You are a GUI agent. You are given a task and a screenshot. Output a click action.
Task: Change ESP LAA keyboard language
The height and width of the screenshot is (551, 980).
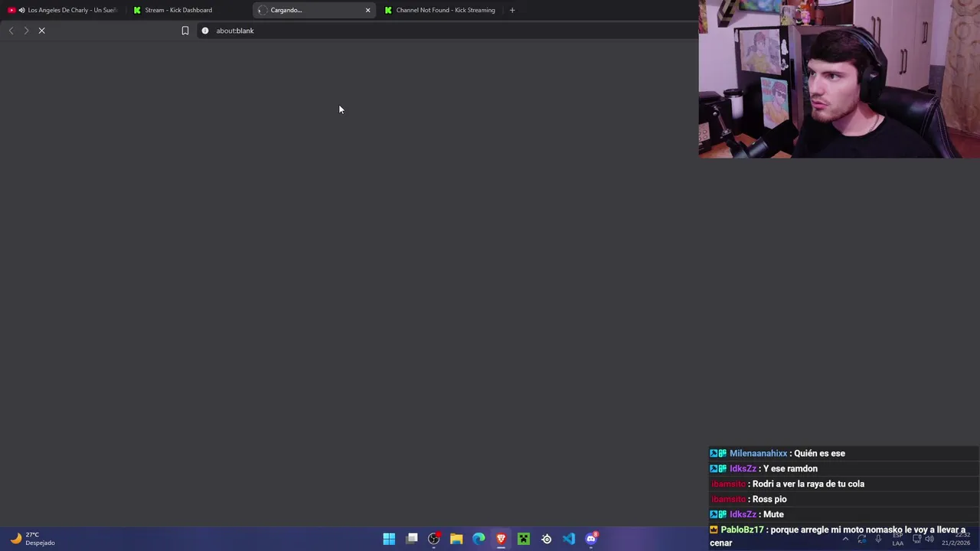click(x=897, y=539)
